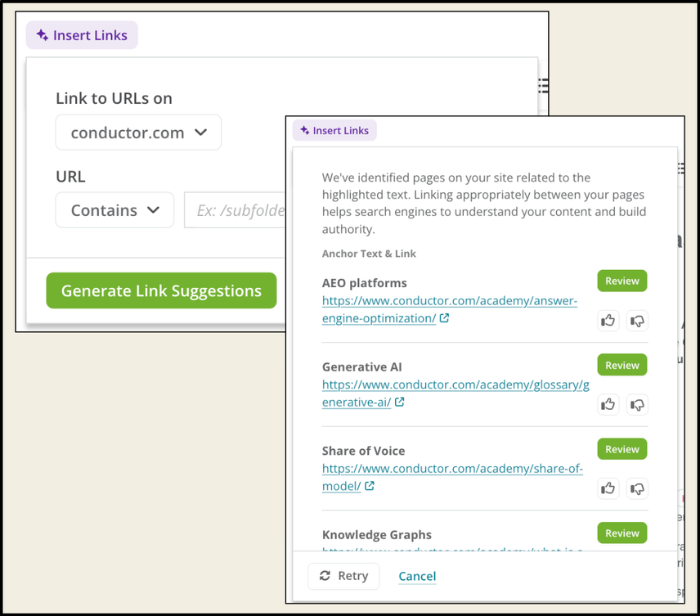
Task: Click the 'Generative AI' anchor text
Action: tap(361, 366)
